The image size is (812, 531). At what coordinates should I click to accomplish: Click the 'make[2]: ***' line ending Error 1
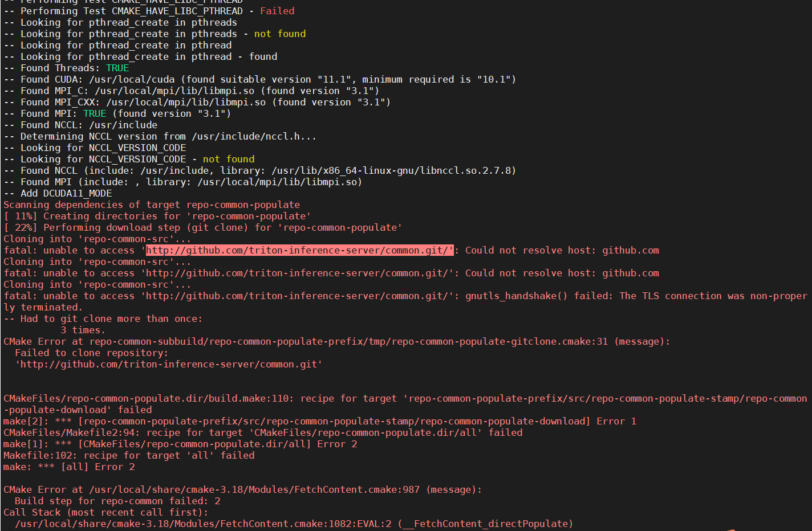(320, 421)
